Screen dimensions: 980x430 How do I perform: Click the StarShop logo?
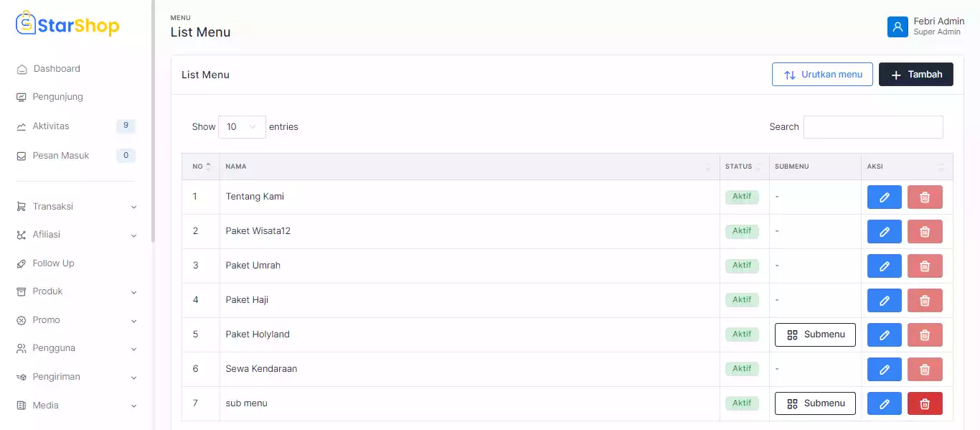[x=67, y=24]
